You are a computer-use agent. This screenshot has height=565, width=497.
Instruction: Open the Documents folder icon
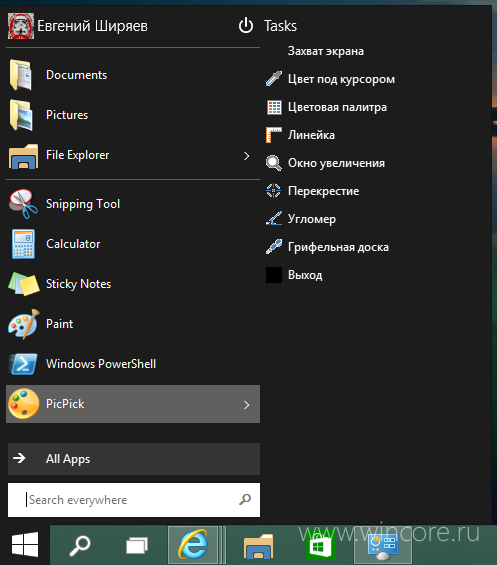click(22, 75)
